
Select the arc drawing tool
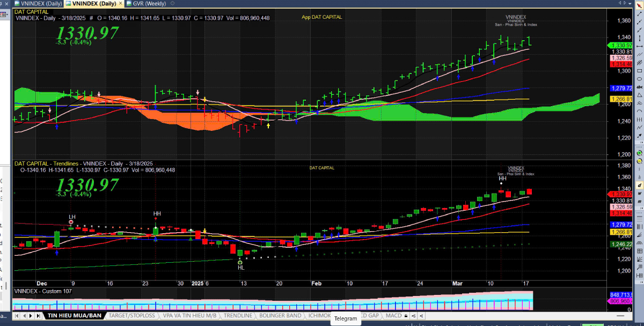tap(639, 111)
